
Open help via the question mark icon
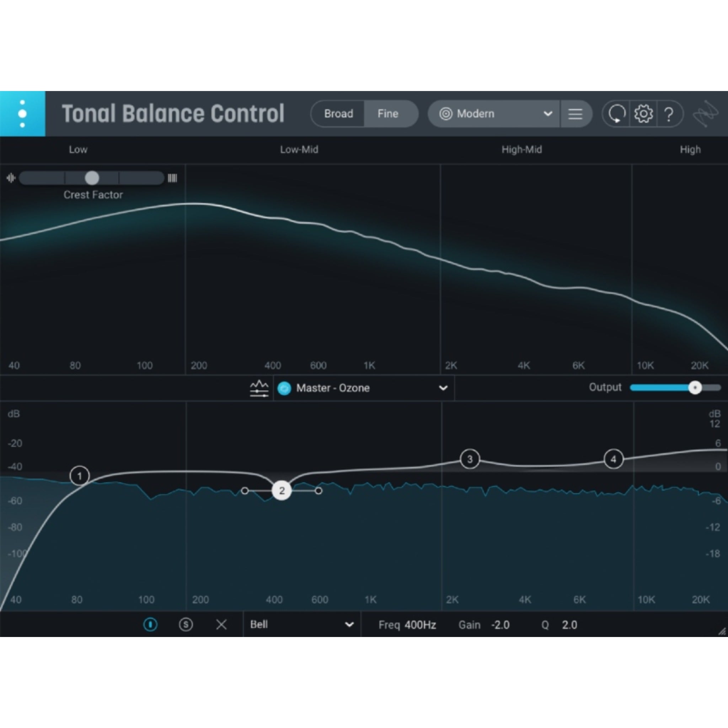pos(670,114)
